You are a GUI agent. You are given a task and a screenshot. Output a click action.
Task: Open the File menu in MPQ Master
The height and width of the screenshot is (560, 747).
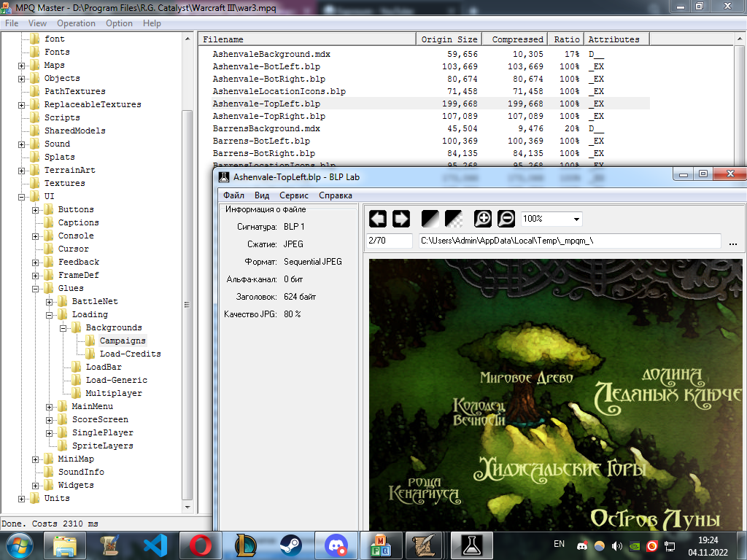(x=12, y=23)
